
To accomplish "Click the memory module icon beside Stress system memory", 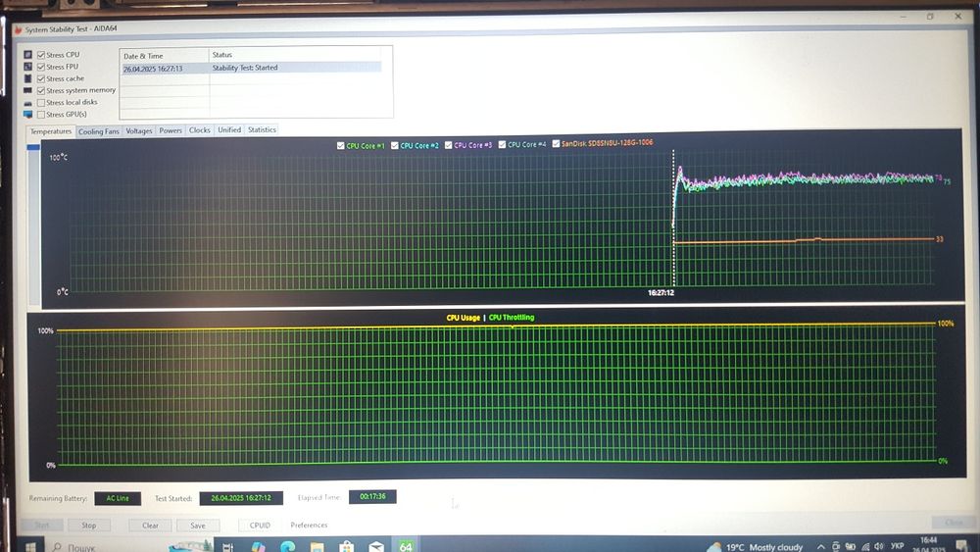I will (x=28, y=90).
